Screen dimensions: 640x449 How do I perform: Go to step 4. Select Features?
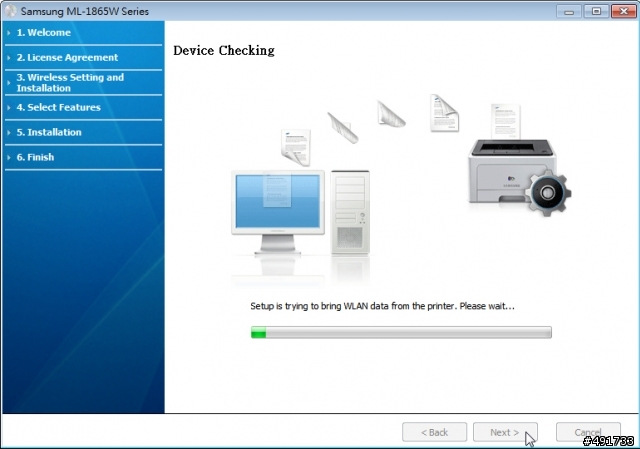pyautogui.click(x=58, y=107)
